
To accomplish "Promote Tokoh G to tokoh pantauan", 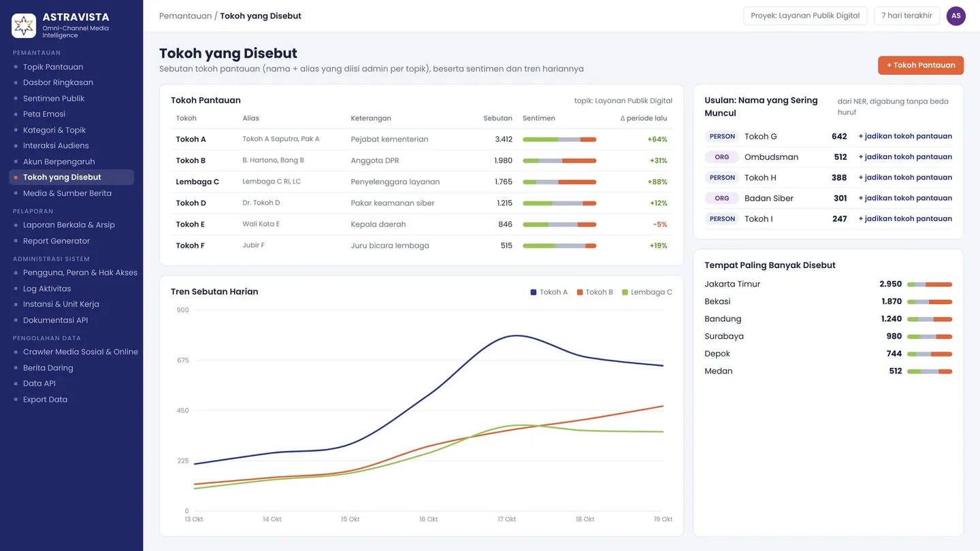I will click(905, 136).
